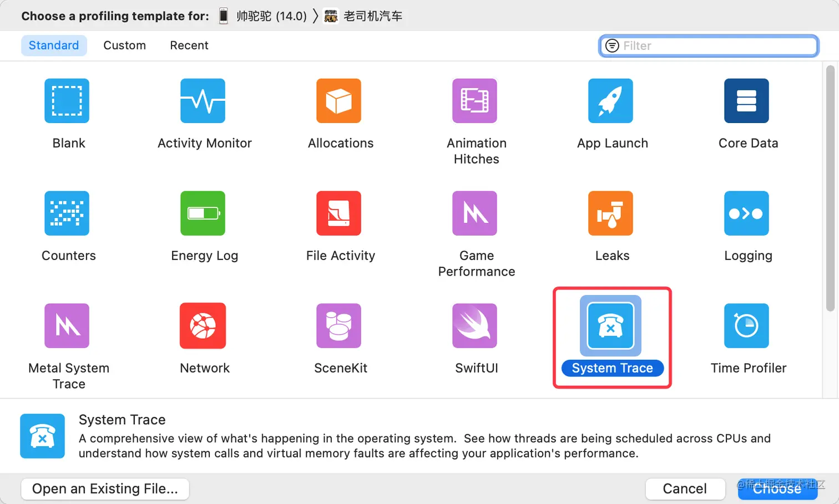
Task: Pick the SwiftUI template icon
Action: pyautogui.click(x=474, y=325)
